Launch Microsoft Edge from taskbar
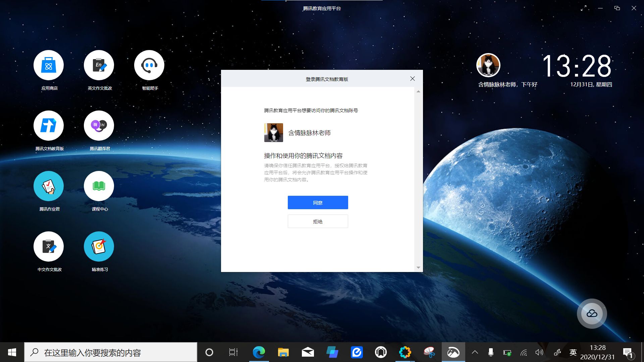 click(x=259, y=352)
